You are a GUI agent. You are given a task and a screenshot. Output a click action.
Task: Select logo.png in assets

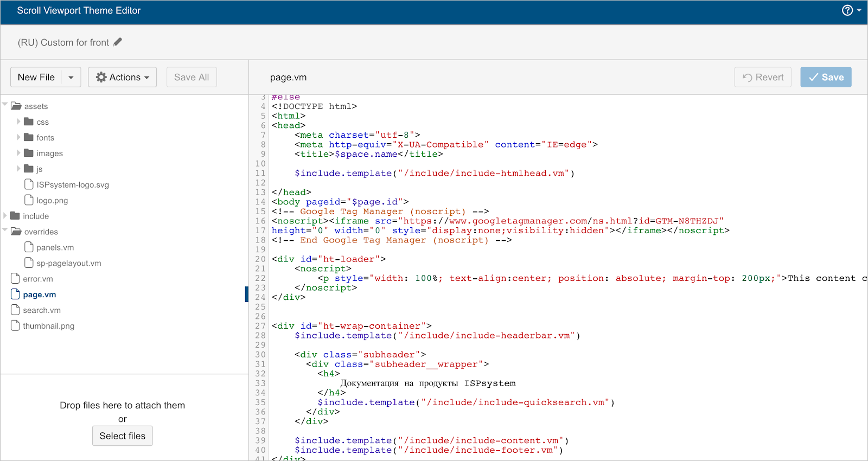click(52, 200)
